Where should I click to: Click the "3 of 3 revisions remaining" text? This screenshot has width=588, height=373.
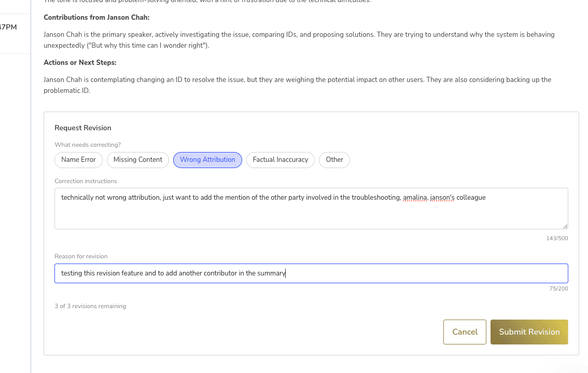pyautogui.click(x=90, y=306)
